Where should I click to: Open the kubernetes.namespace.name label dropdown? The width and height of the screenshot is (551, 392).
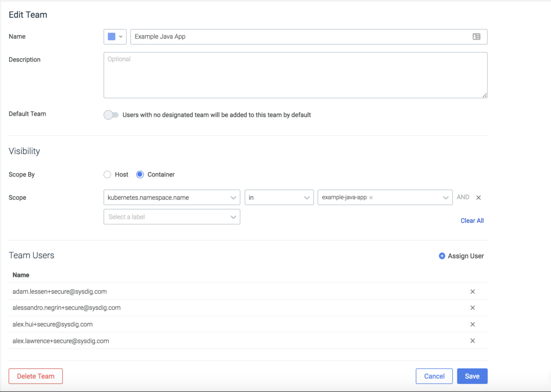click(171, 197)
